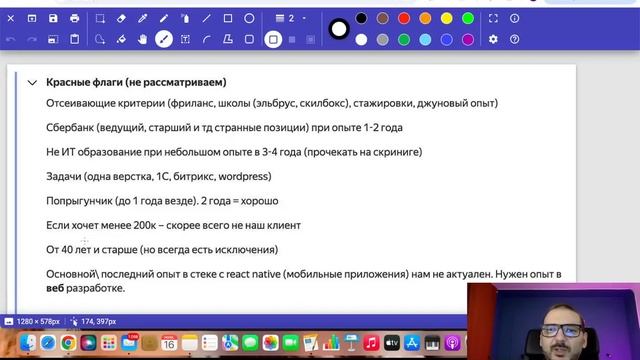Viewport: 640px width, 360px height.
Task: Undo the last action
Action: [11, 40]
